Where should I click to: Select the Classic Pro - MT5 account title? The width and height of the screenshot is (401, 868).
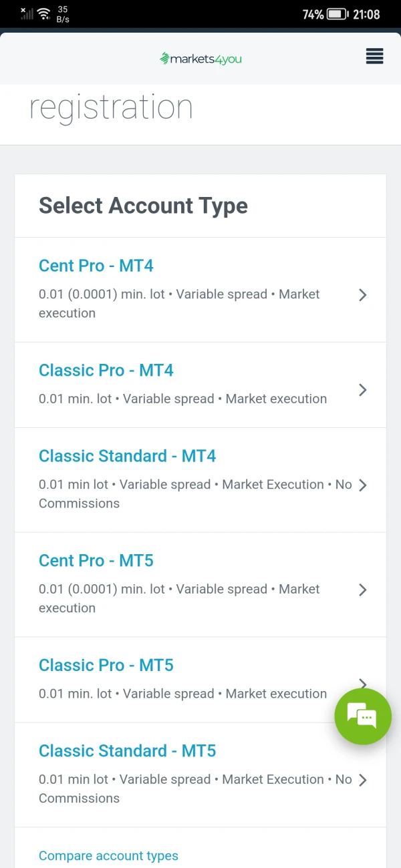point(106,666)
